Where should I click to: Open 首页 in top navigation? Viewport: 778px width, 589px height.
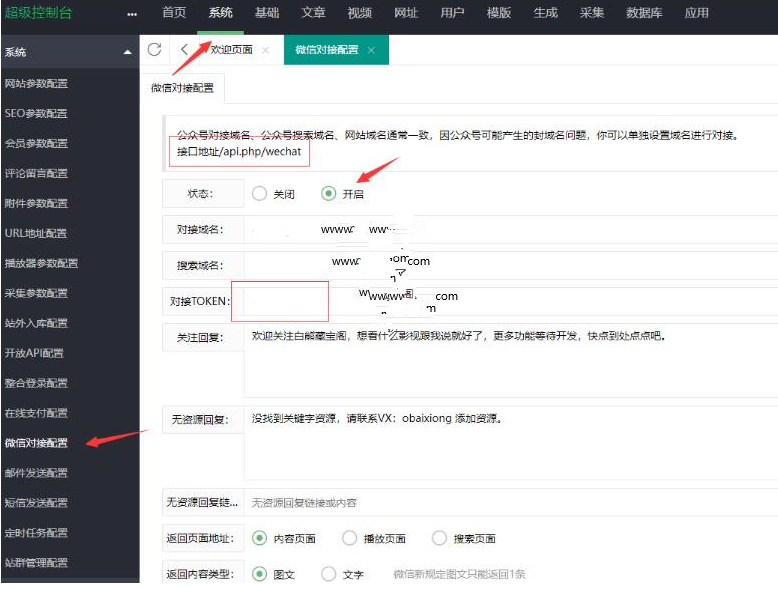click(174, 13)
